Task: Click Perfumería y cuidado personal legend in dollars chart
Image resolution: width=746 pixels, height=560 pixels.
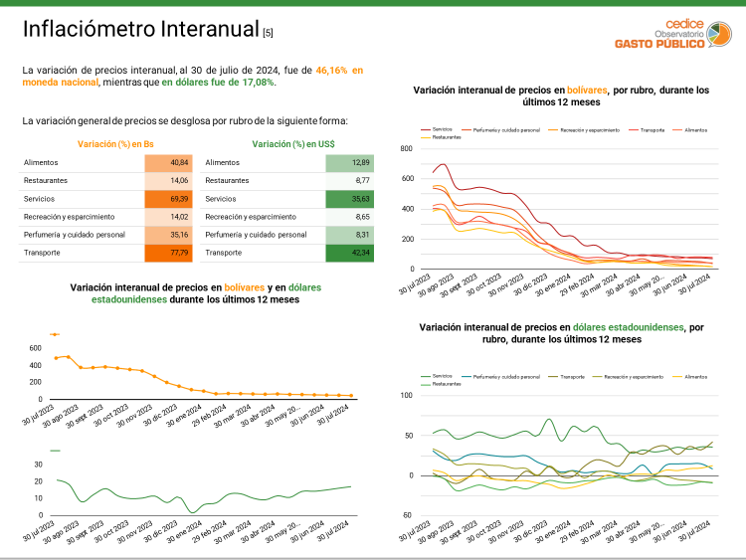Action: click(x=501, y=376)
